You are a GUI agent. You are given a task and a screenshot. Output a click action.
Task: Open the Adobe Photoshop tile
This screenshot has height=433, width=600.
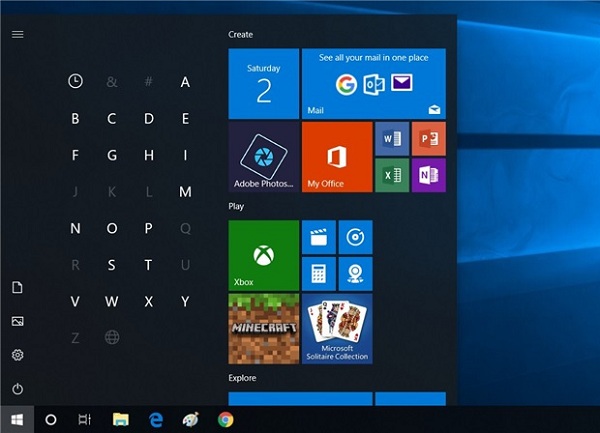(264, 157)
